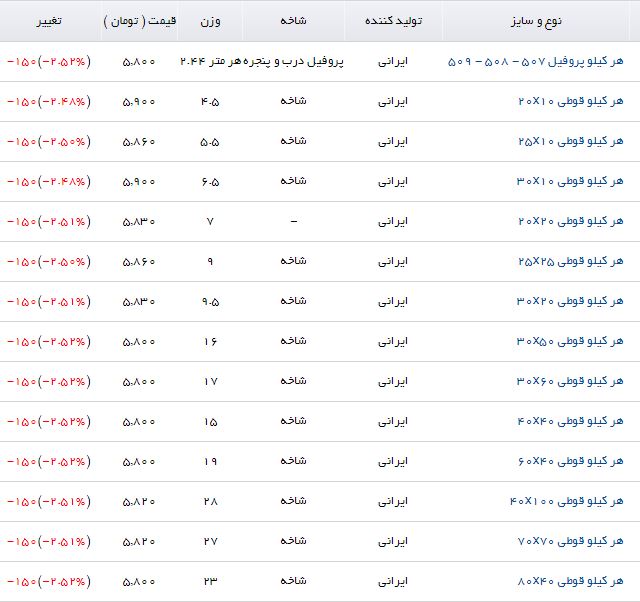Open the هر کیلو قوطی ۲۵X۱۰ link
The height and width of the screenshot is (602, 640).
(571, 141)
